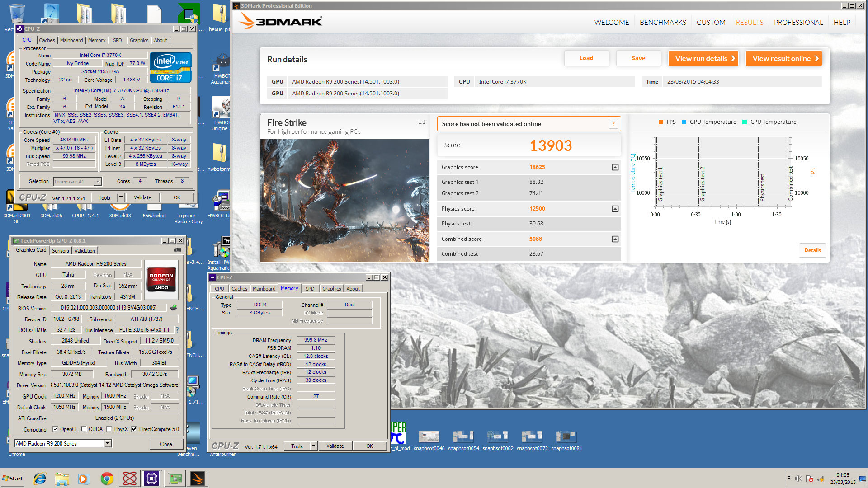Click View result online button

click(783, 58)
